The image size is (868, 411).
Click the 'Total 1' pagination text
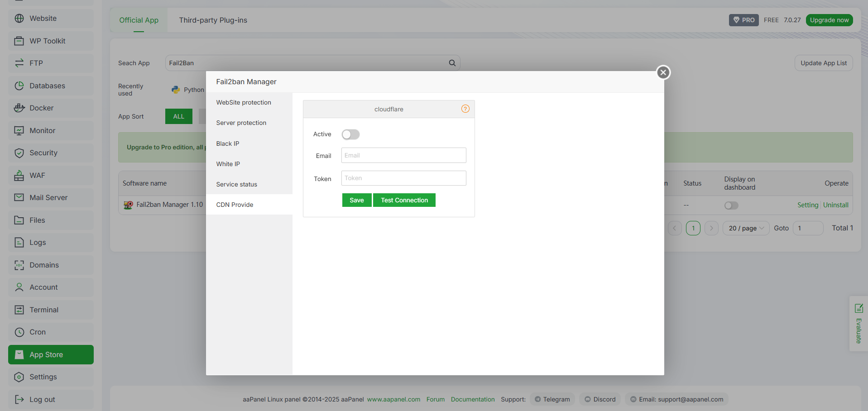click(x=842, y=228)
